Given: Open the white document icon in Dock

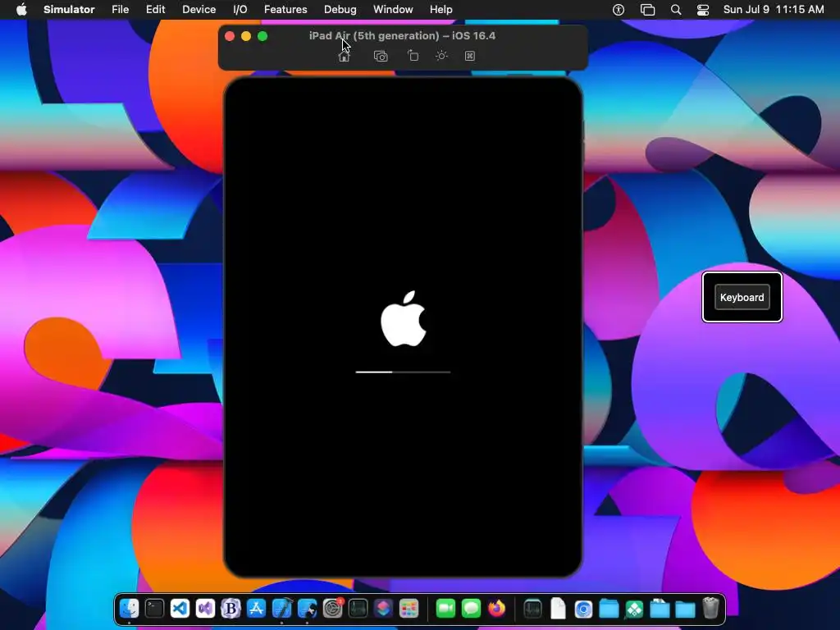Looking at the screenshot, I should tap(558, 609).
